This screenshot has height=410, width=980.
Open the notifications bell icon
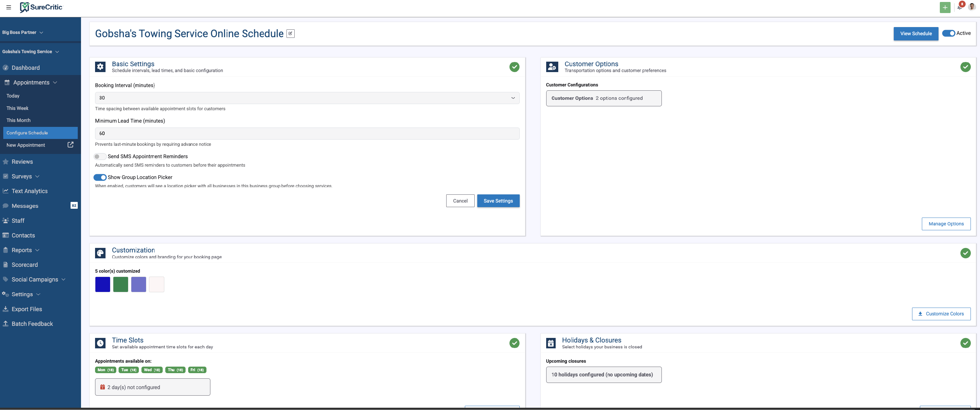(x=959, y=7)
